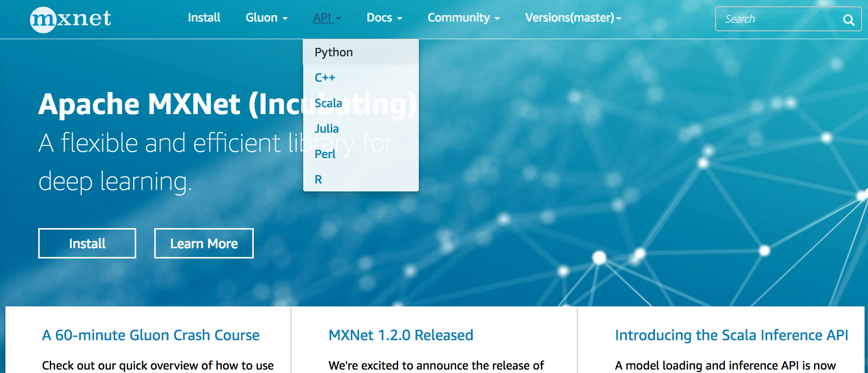Click the search magnifier icon
This screenshot has height=373, width=868.
pyautogui.click(x=848, y=20)
